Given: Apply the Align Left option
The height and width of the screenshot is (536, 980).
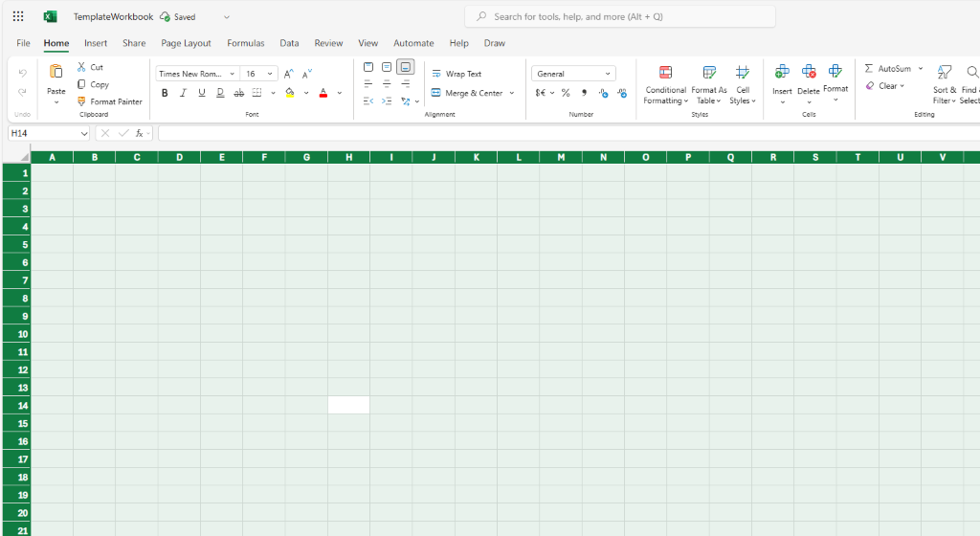Looking at the screenshot, I should coord(368,83).
